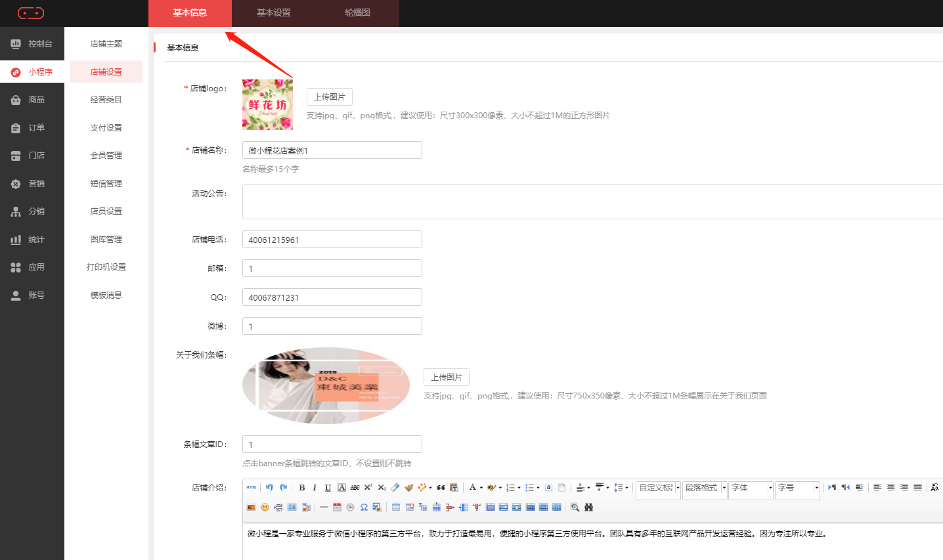Viewport: 943px width, 560px height.
Task: Apply underline formatting in editor
Action: coord(328,488)
